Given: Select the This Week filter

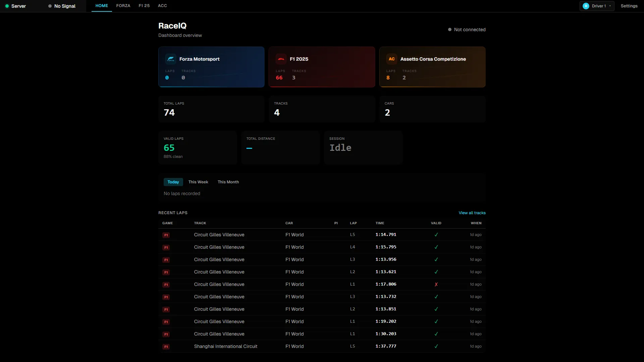Looking at the screenshot, I should (198, 182).
